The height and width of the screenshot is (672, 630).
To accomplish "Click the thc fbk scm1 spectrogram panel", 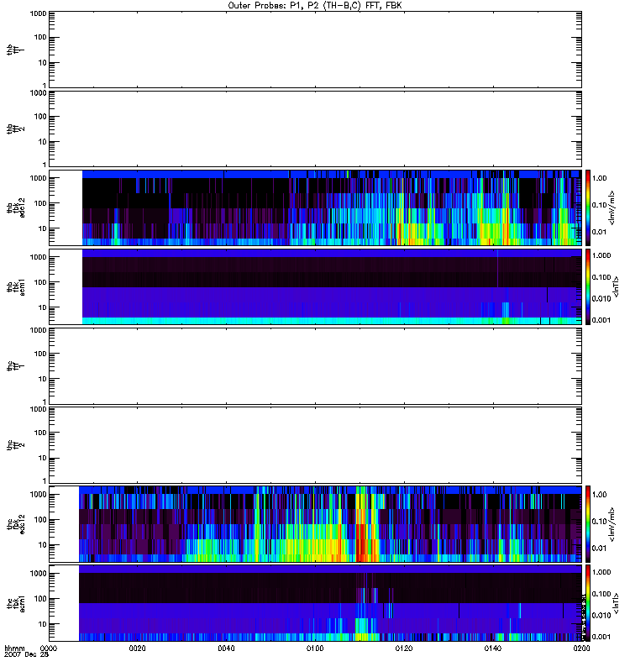I will [315, 603].
